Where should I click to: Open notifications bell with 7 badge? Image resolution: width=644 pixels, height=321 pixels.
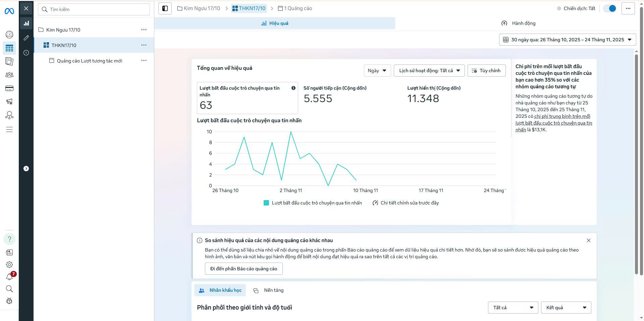pyautogui.click(x=9, y=277)
